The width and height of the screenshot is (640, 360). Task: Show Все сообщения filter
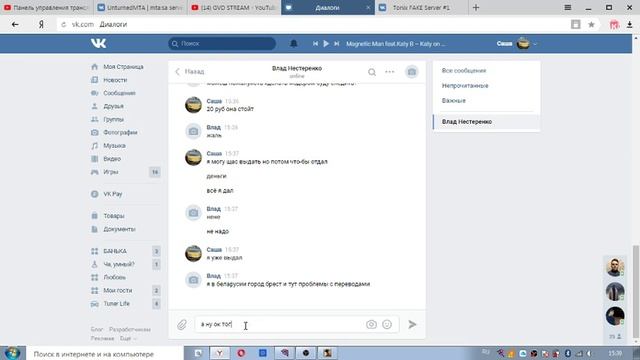coord(464,71)
